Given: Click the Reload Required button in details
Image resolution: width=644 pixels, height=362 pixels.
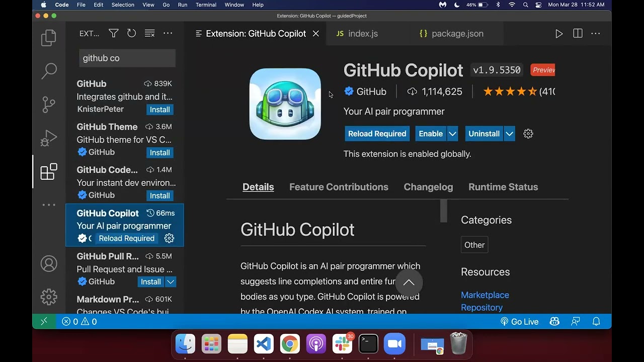Looking at the screenshot, I should click(x=377, y=134).
